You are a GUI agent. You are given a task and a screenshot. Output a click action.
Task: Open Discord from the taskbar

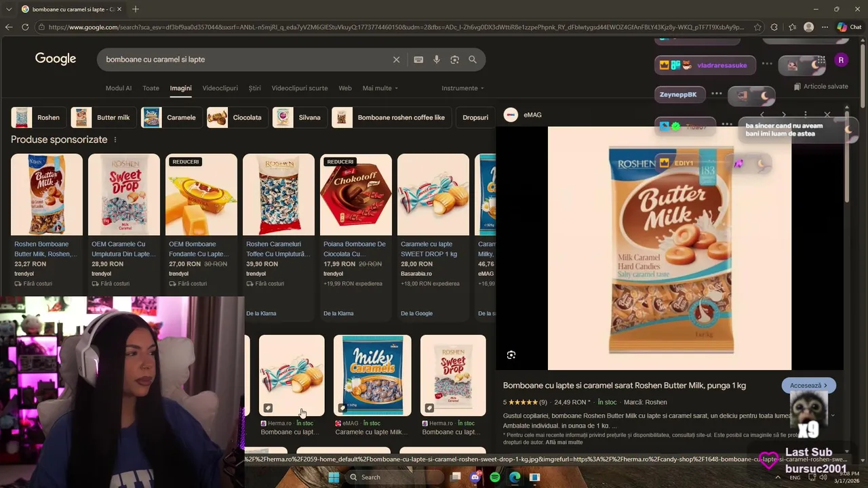(475, 477)
